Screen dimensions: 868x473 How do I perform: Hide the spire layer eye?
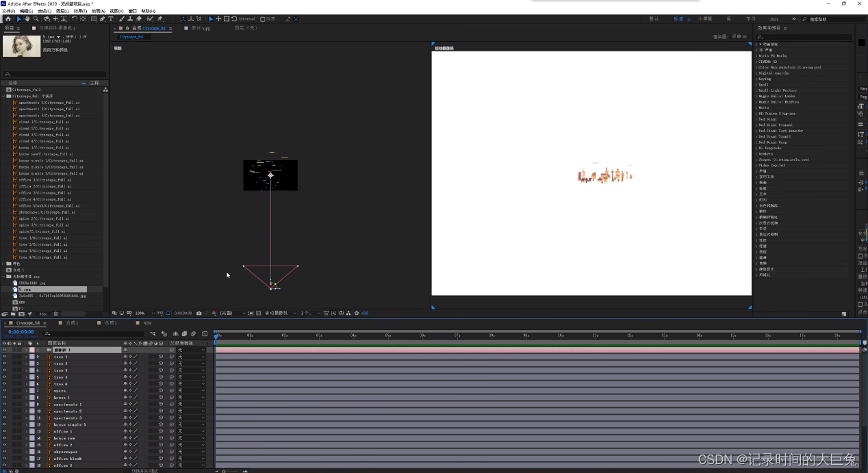[4, 391]
